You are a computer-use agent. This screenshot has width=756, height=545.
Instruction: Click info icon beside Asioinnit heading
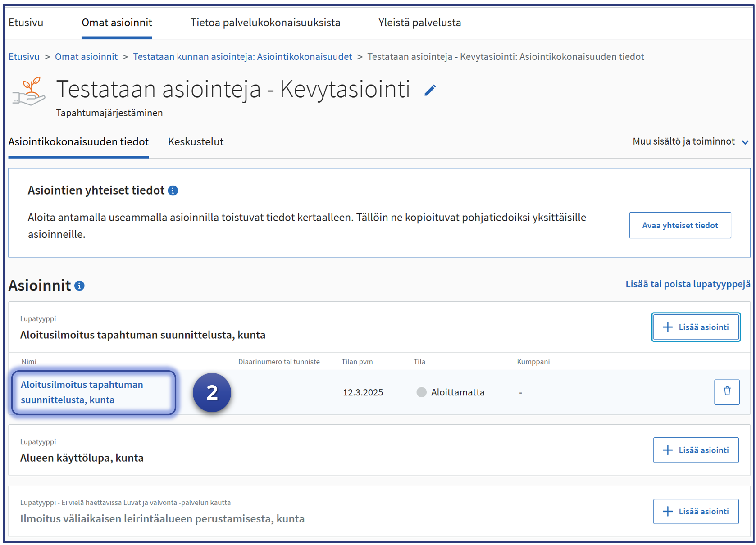[80, 286]
